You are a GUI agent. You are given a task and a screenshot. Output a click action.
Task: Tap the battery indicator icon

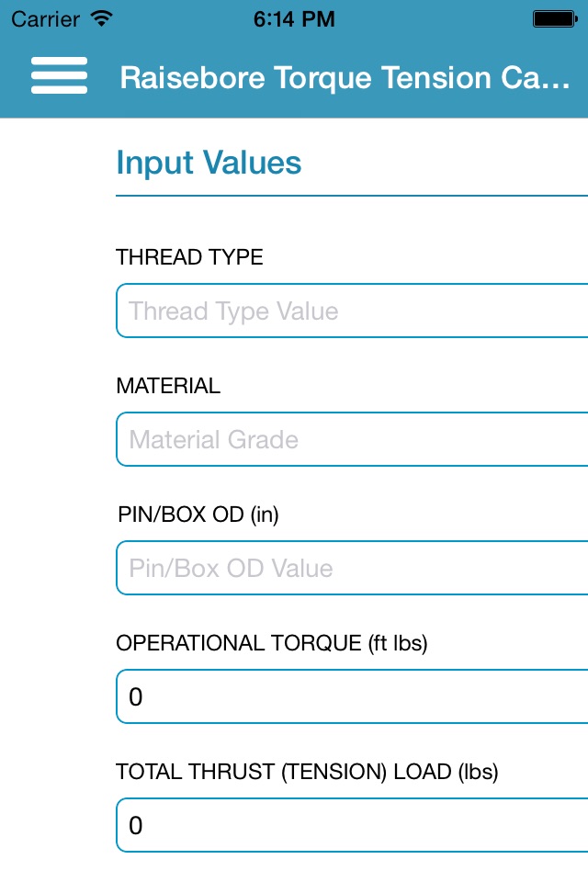pyautogui.click(x=555, y=19)
